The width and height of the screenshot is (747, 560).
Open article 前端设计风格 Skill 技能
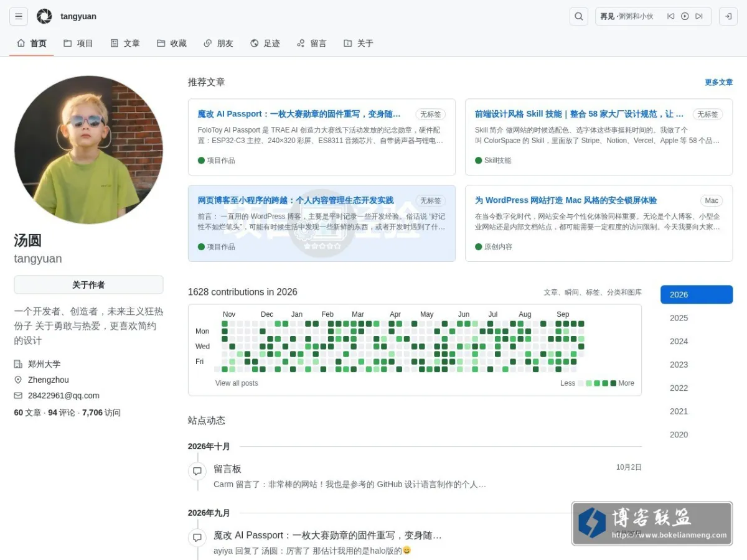pos(579,114)
